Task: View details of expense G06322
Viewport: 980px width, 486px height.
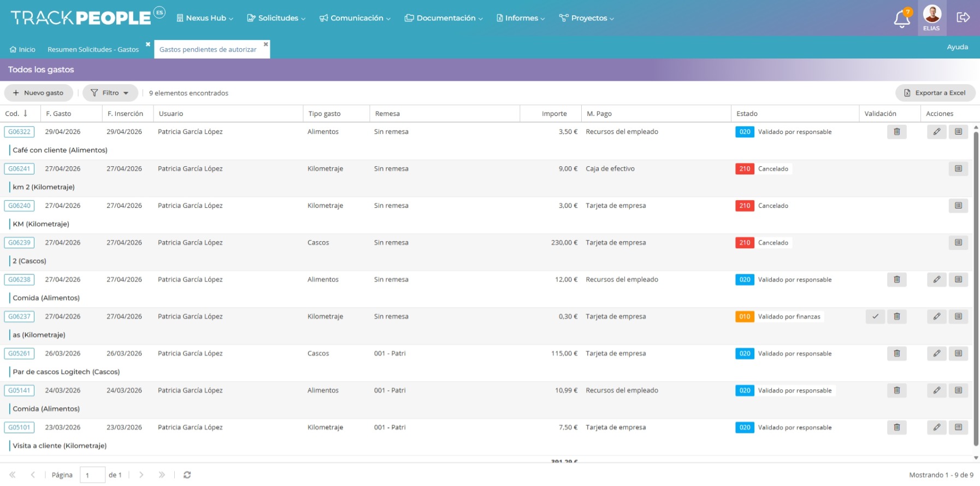Action: (x=958, y=132)
